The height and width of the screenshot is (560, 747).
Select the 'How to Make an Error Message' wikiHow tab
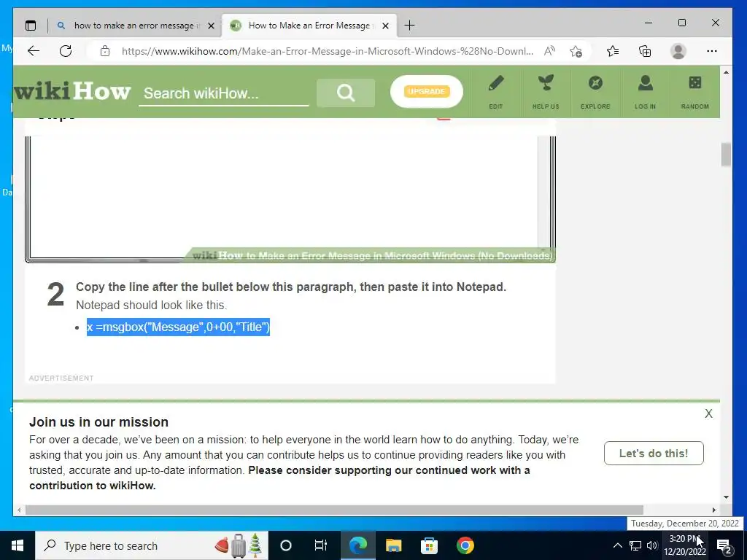point(309,26)
